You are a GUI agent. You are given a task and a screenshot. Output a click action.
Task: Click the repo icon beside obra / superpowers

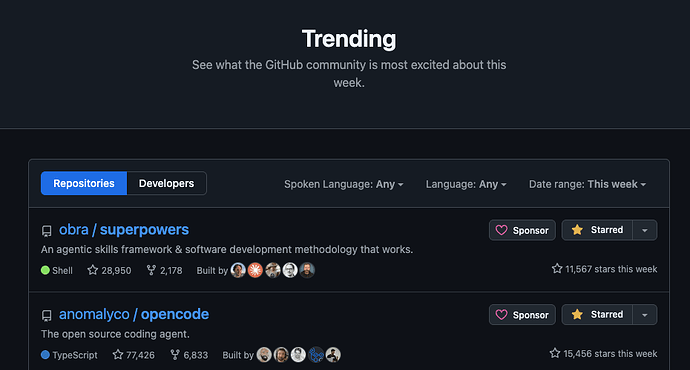pyautogui.click(x=47, y=231)
